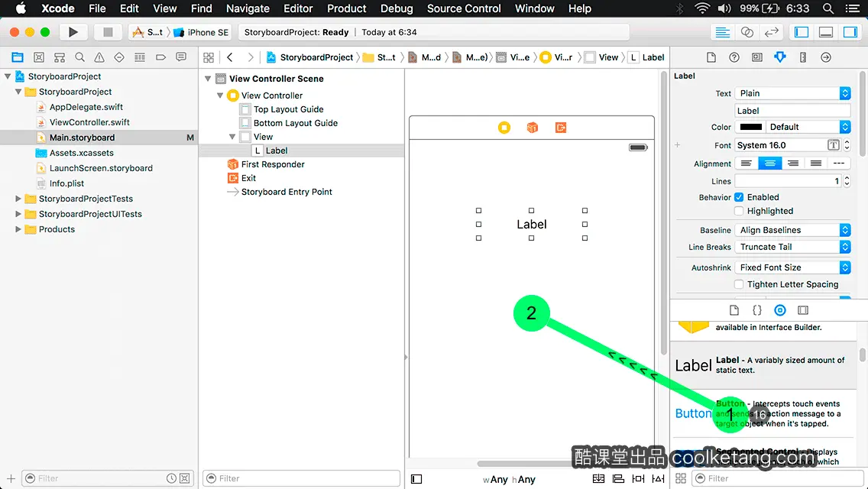
Task: Switch to the Standard editor
Action: (x=722, y=32)
